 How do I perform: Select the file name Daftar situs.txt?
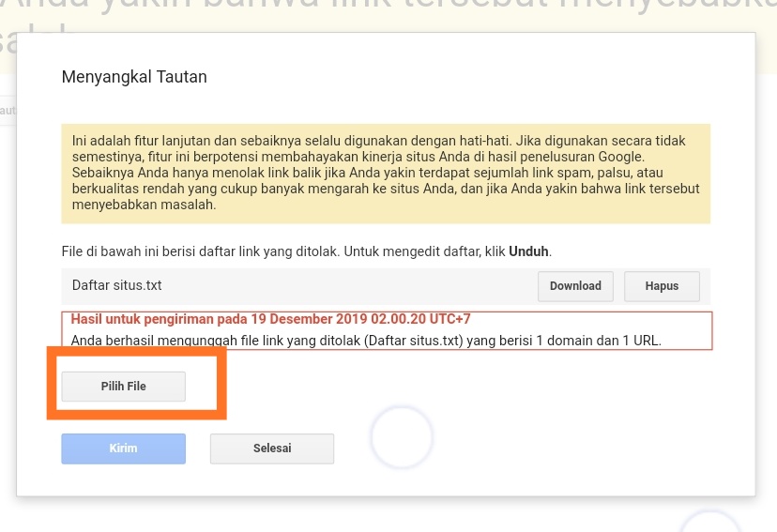tap(117, 285)
